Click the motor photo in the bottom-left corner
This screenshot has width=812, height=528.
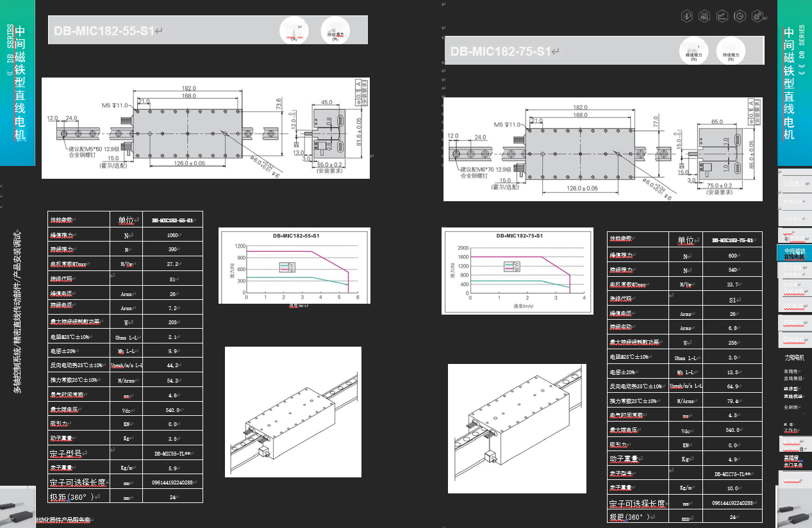pyautogui.click(x=17, y=507)
